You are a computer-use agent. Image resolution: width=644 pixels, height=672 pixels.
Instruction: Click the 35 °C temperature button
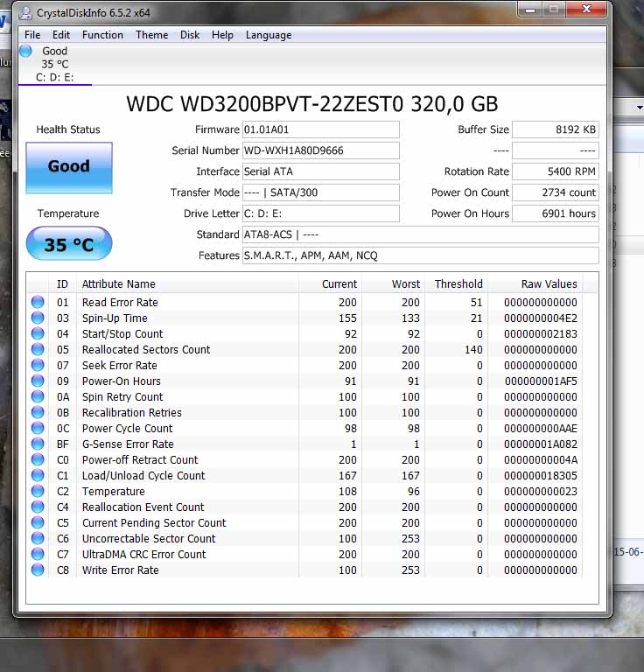(69, 243)
